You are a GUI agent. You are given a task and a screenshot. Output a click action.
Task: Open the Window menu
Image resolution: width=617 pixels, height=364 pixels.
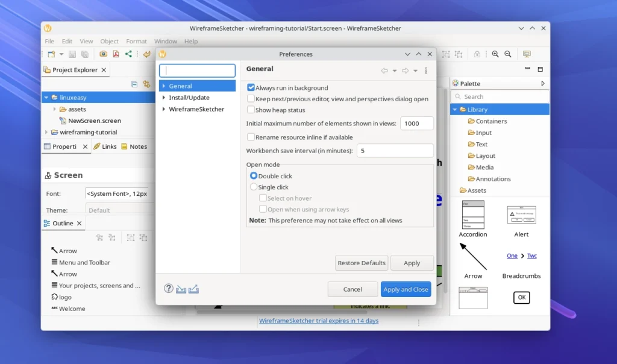tap(166, 41)
